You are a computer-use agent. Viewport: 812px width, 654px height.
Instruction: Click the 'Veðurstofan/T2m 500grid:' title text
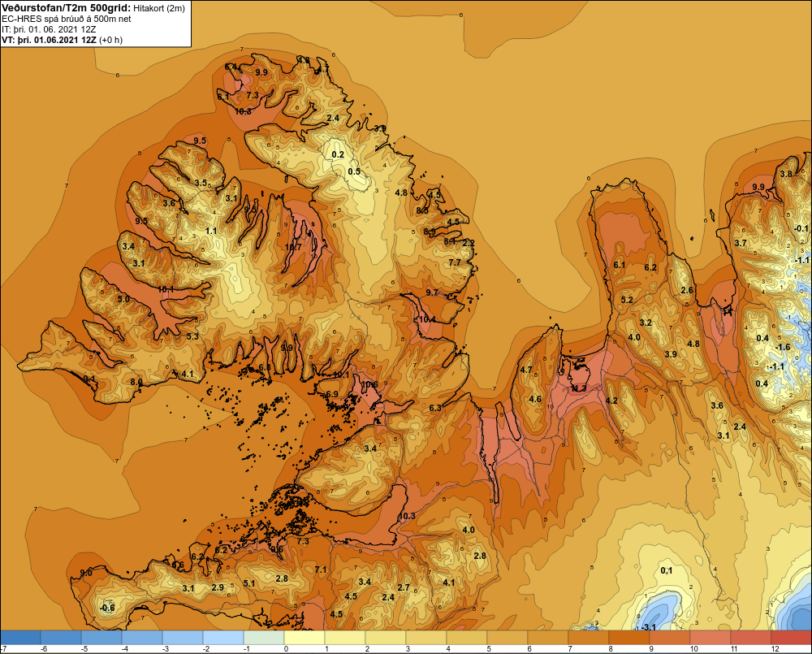point(67,8)
